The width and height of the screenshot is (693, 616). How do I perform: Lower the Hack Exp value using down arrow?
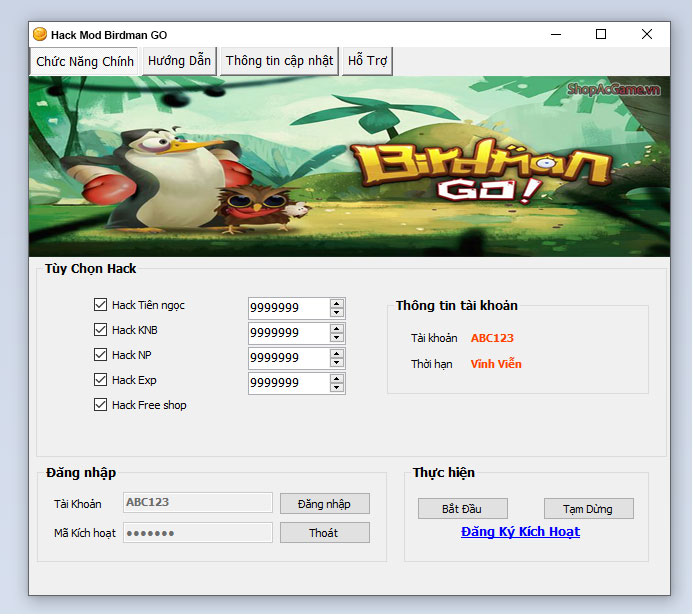pyautogui.click(x=336, y=388)
